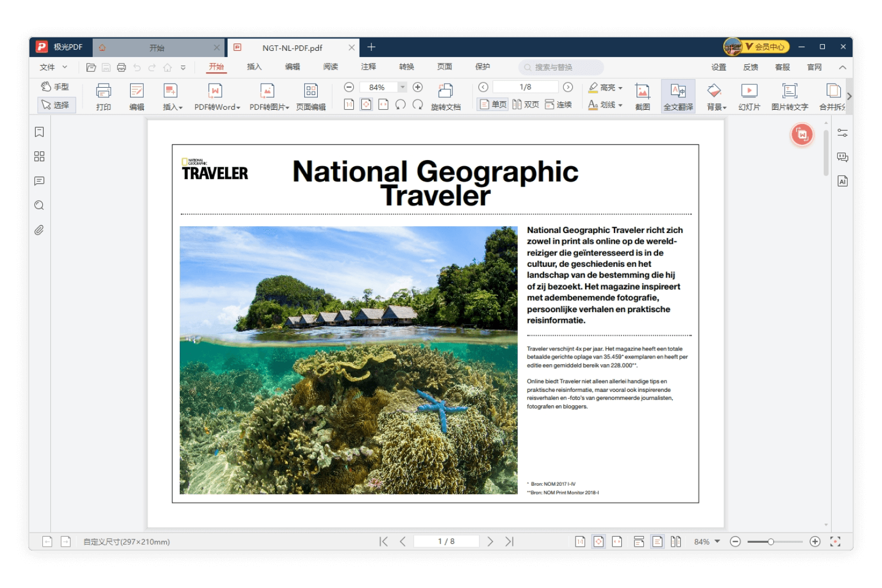Set actual size view in ribbon
Screen dimensions: 882x588
(349, 105)
